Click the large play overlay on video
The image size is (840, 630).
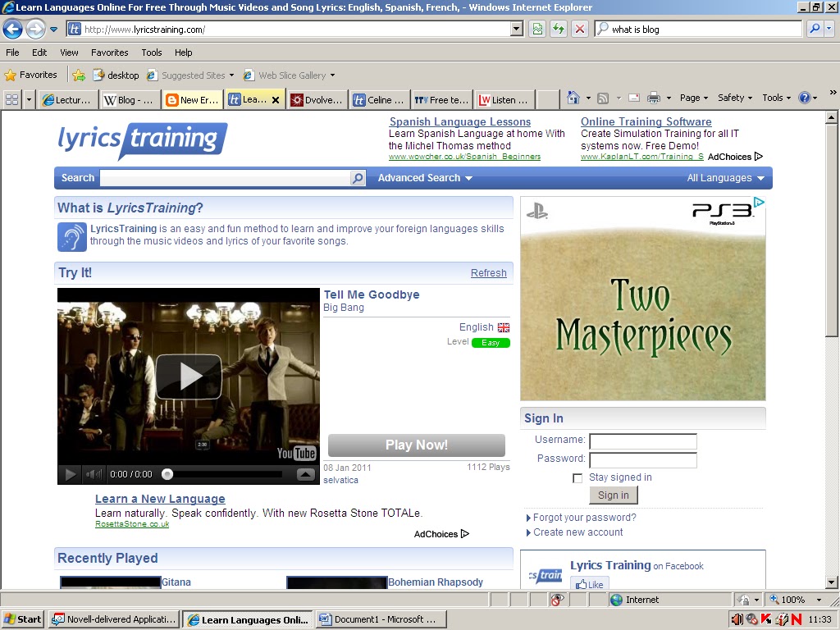click(189, 377)
